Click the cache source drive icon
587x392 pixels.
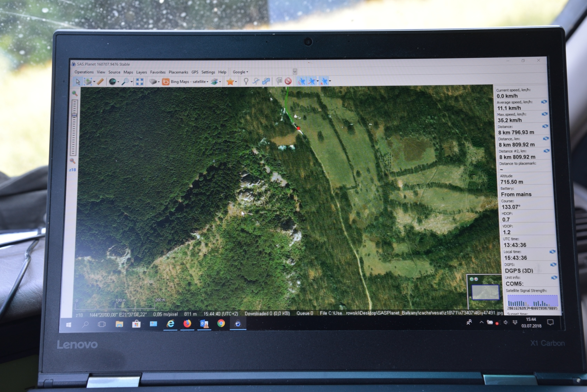tap(153, 82)
